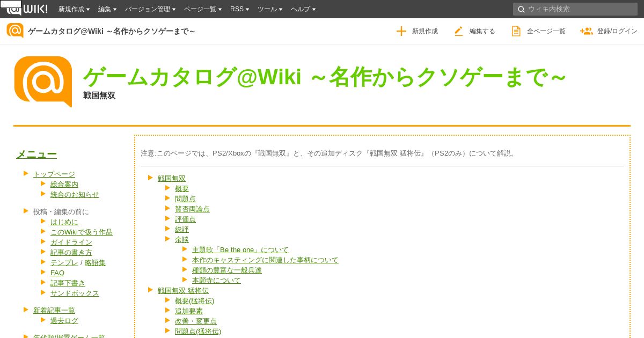Click the document icon for 全ページ一覧

tap(516, 31)
